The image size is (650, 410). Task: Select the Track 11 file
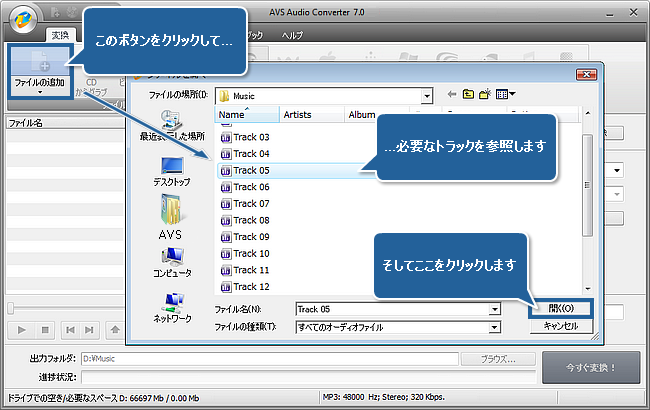coord(245,270)
